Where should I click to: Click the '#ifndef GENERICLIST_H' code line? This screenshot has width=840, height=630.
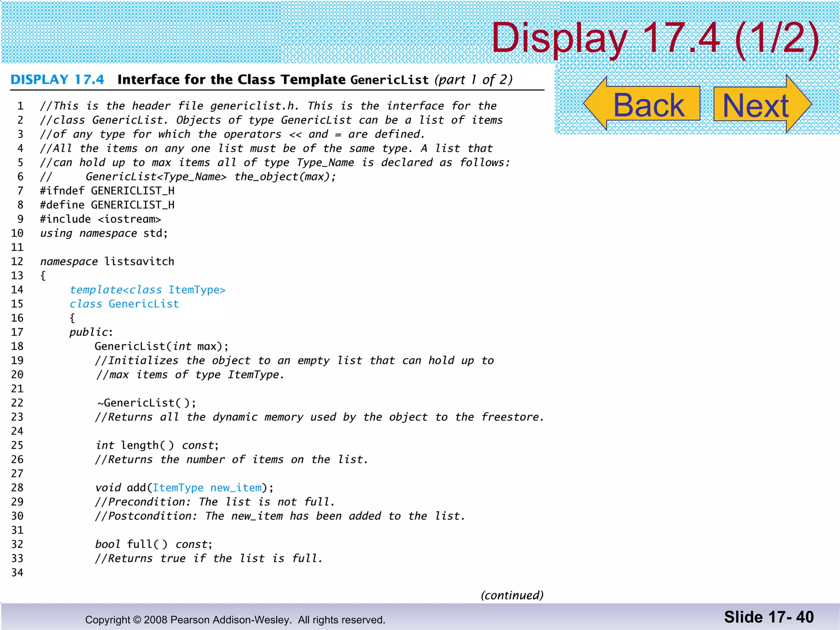tap(107, 191)
